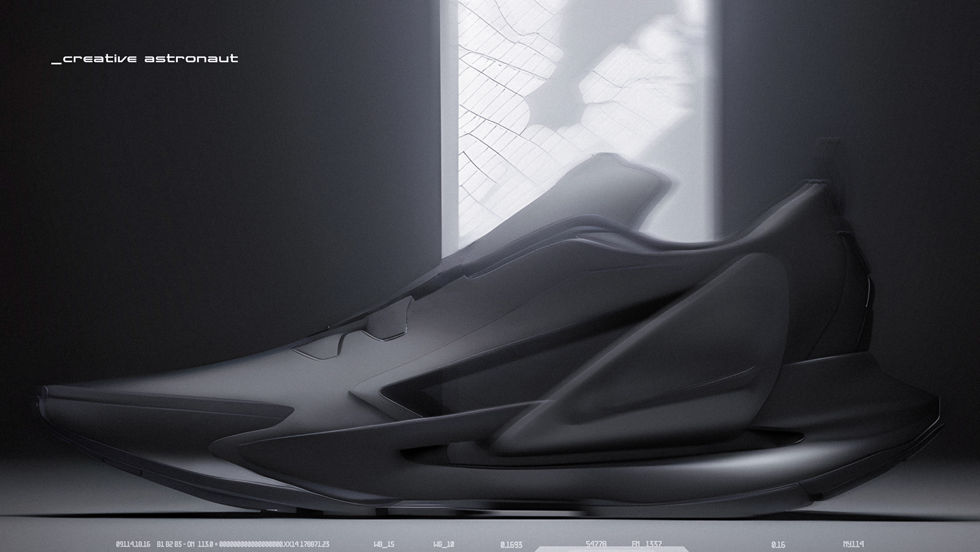Screen dimensions: 980x552
Task: Select the 09114.18.16 timestamp readout
Action: [x=133, y=544]
